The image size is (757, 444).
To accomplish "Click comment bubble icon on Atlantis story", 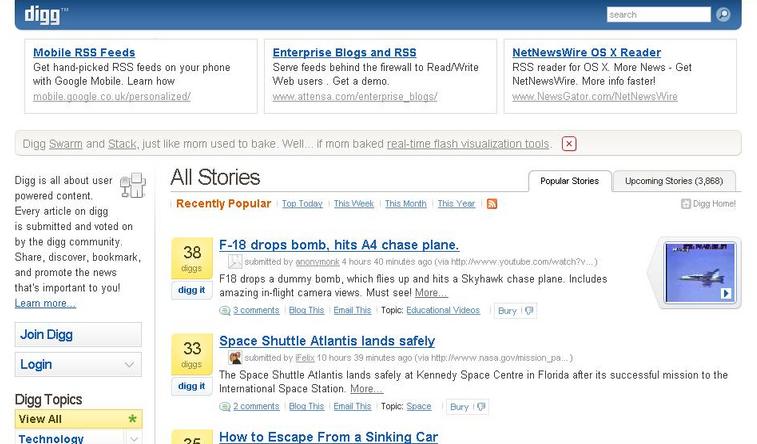I will 224,406.
